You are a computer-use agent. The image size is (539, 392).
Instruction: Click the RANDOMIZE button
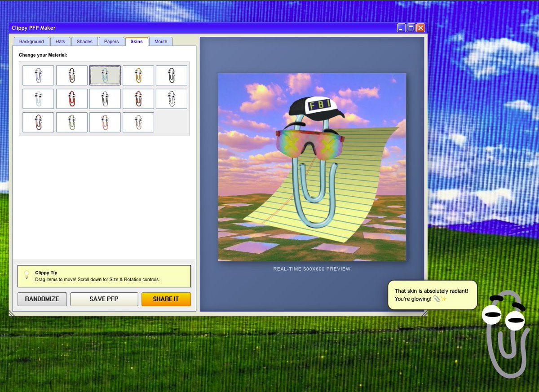pos(42,299)
